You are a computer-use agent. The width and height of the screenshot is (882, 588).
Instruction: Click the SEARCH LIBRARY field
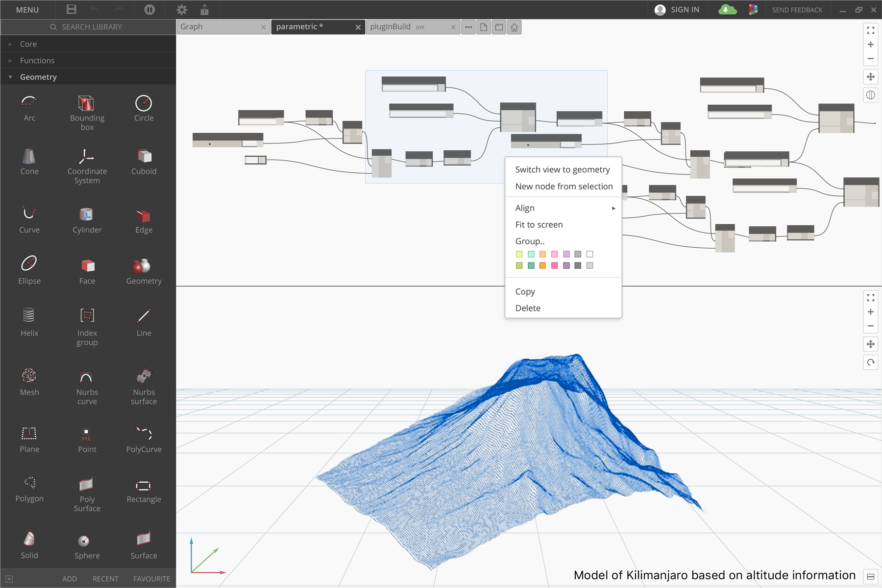coord(88,27)
